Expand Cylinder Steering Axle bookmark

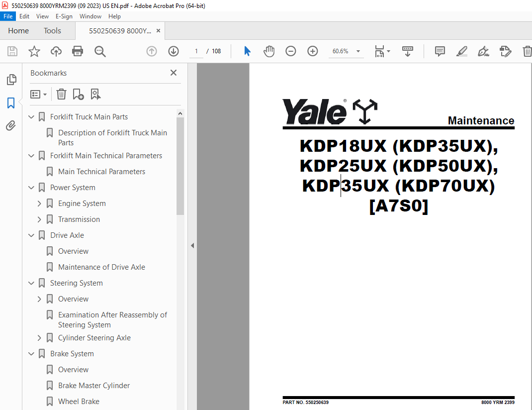tap(39, 338)
